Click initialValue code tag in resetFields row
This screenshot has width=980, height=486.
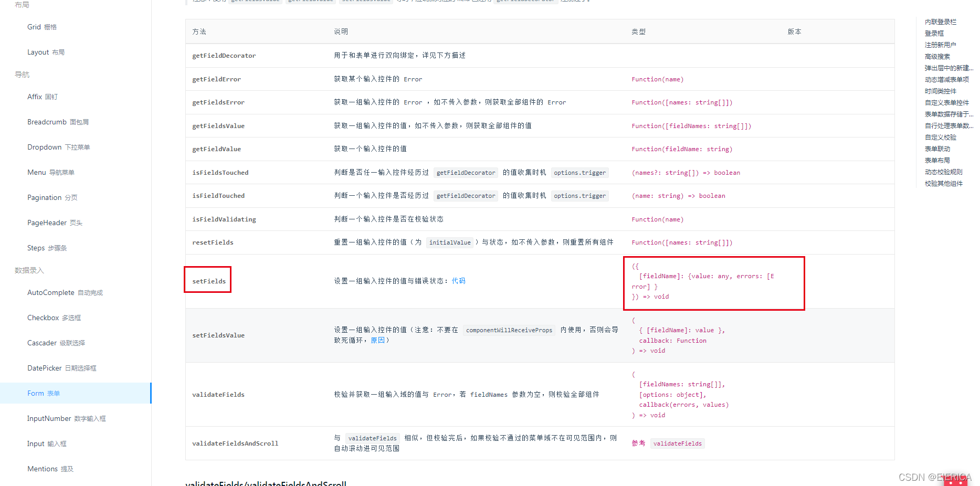coord(450,242)
